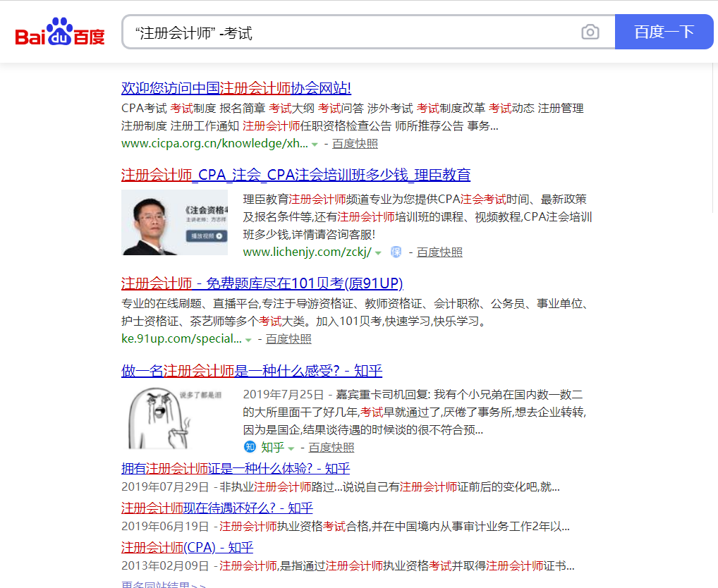Screen dimensions: 718x588
Task: Click the 2019年07月29日 snippet line
Action: (x=341, y=487)
